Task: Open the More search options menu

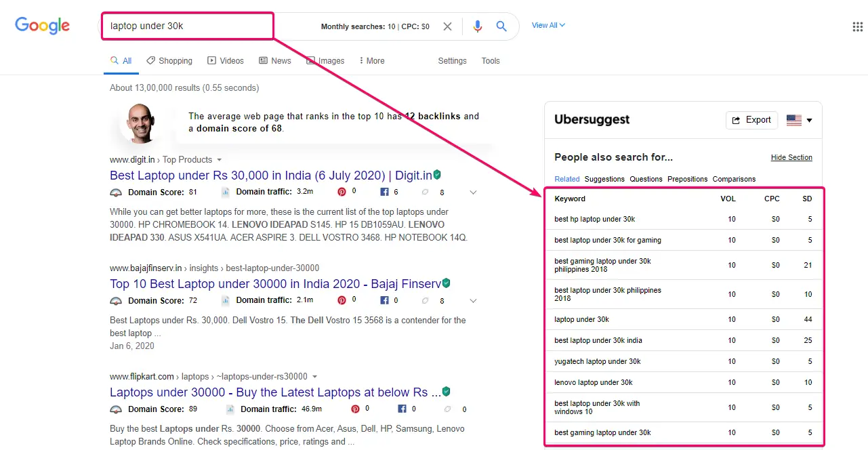Action: [x=371, y=61]
